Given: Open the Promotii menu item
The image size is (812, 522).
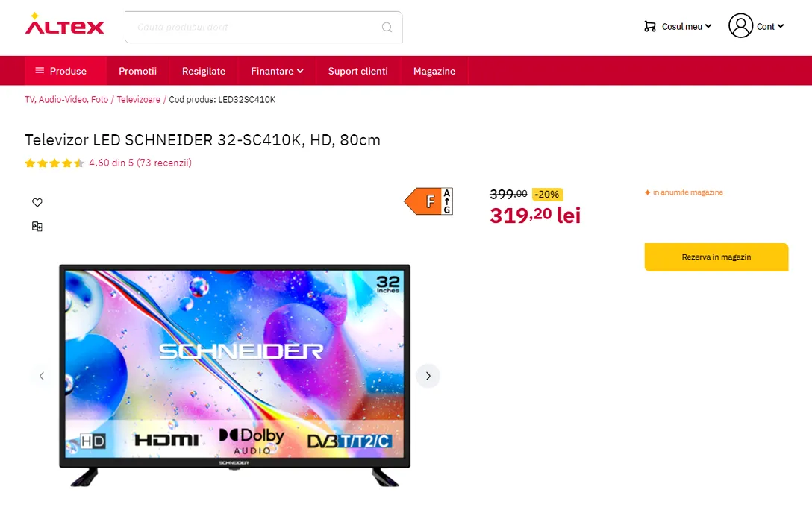Looking at the screenshot, I should (138, 71).
